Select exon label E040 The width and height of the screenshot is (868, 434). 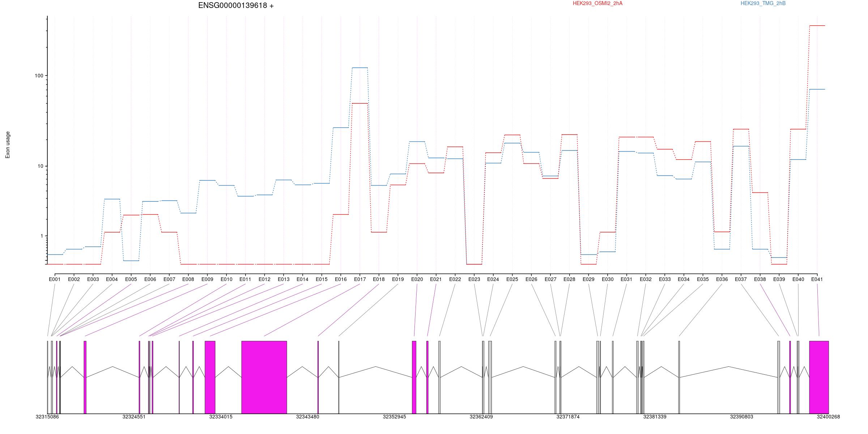pos(798,279)
